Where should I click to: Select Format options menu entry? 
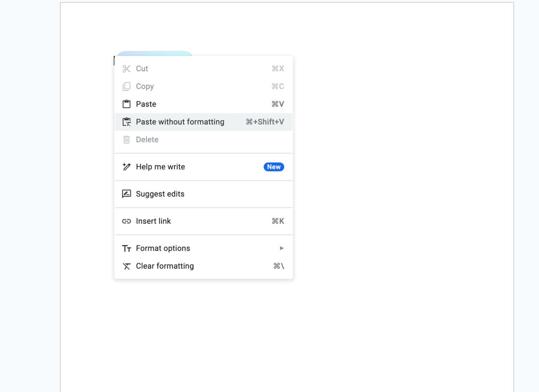[x=163, y=248]
